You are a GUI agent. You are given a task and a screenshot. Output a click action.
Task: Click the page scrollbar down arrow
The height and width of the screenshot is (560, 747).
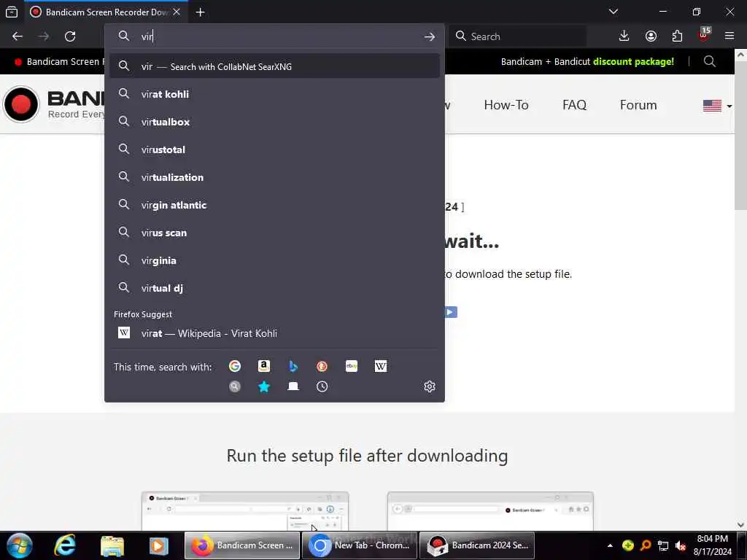tap(740, 525)
